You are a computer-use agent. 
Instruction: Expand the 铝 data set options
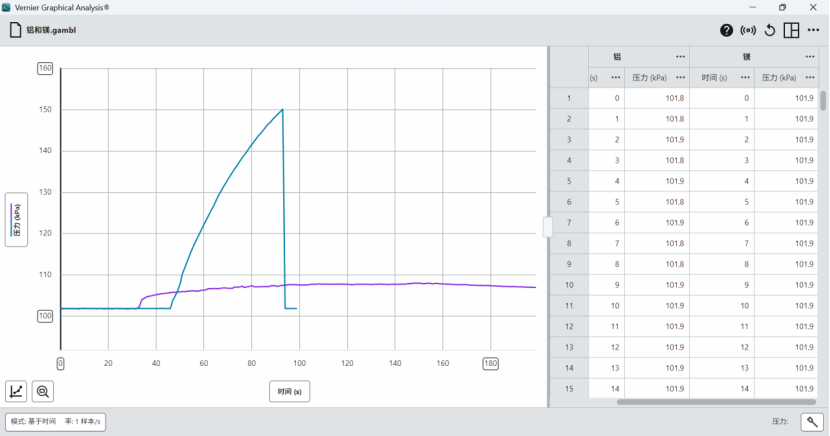(680, 57)
